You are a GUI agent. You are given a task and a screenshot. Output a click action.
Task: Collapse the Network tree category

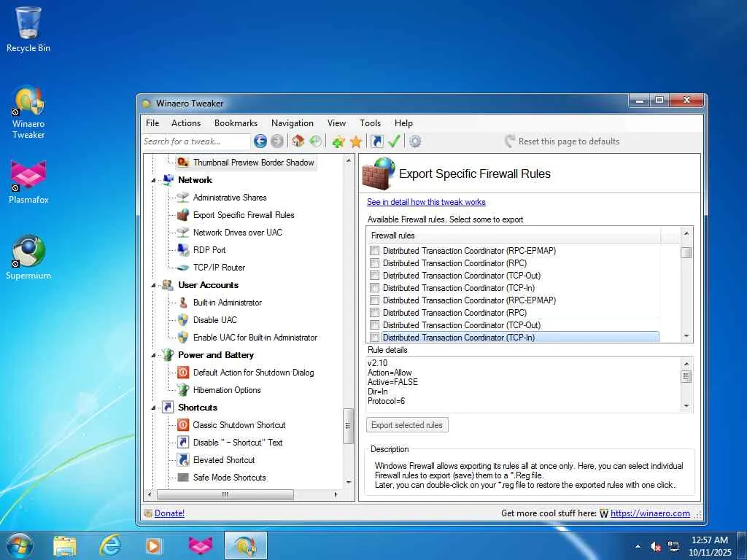(x=153, y=181)
